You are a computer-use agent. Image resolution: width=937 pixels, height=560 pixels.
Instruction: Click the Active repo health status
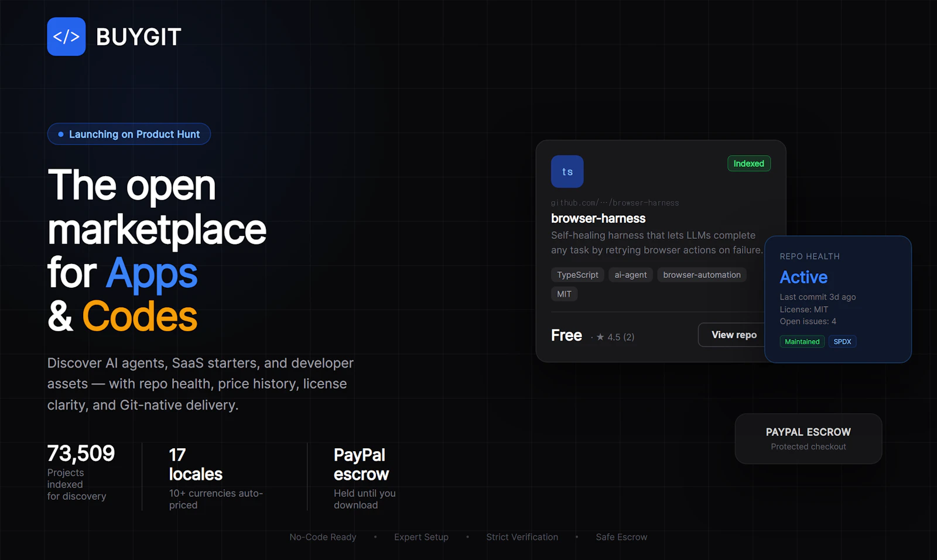coord(803,277)
